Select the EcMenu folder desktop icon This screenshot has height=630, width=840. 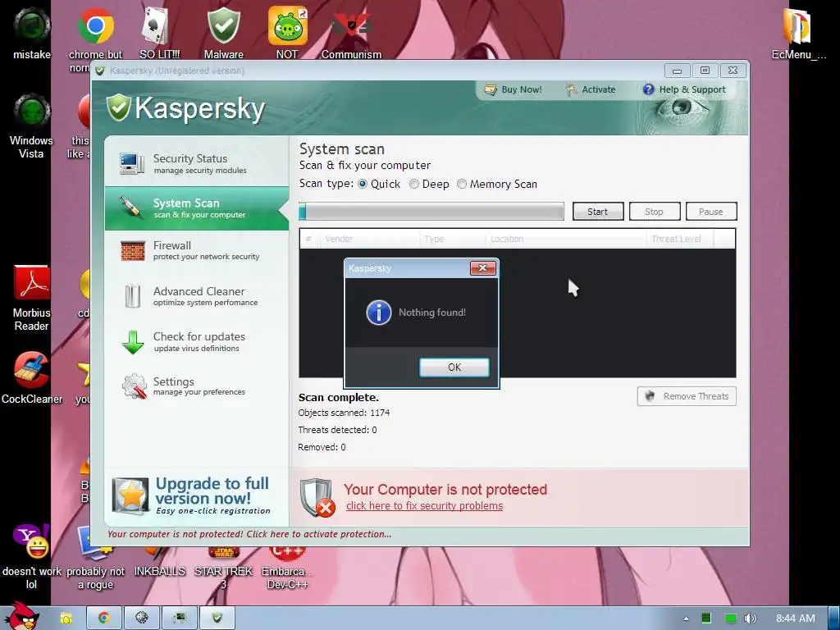[x=798, y=33]
